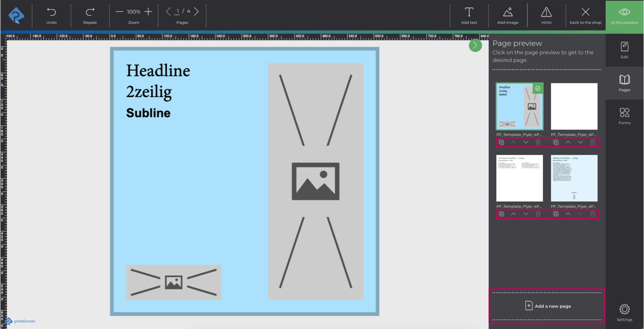The width and height of the screenshot is (644, 329).
Task: Open the Add image tool
Action: [x=508, y=12]
